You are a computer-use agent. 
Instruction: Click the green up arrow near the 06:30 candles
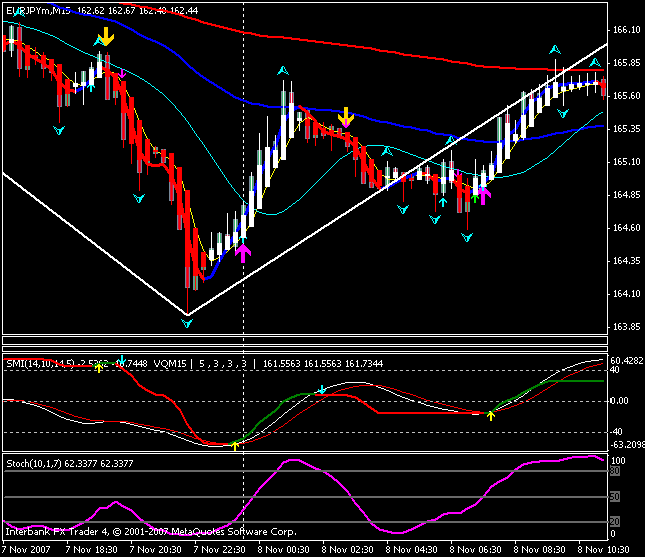475,198
